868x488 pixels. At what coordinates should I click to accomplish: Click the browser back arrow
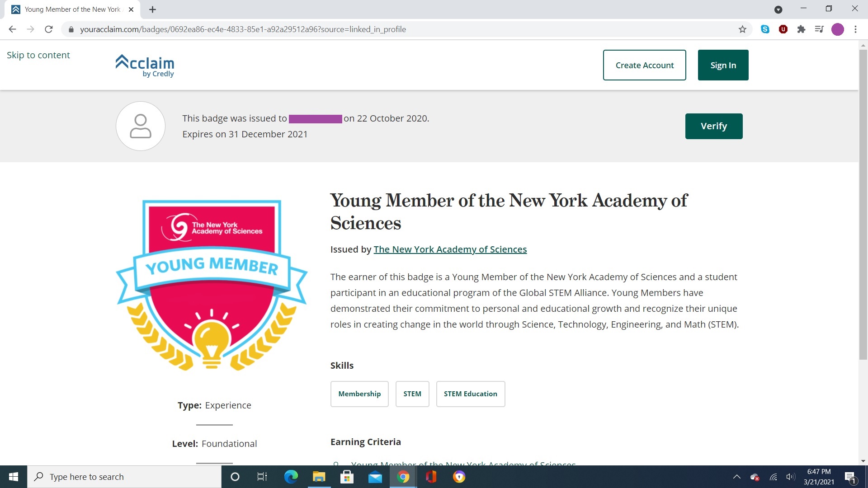12,29
